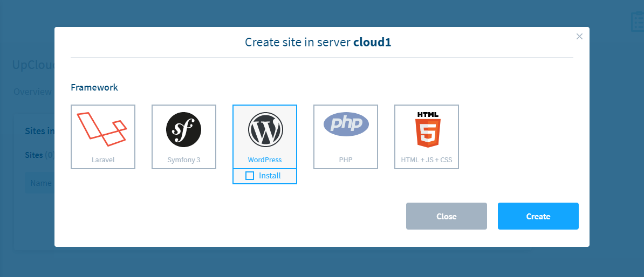
Task: Select the PHP elephant-oval logo
Action: tap(346, 124)
